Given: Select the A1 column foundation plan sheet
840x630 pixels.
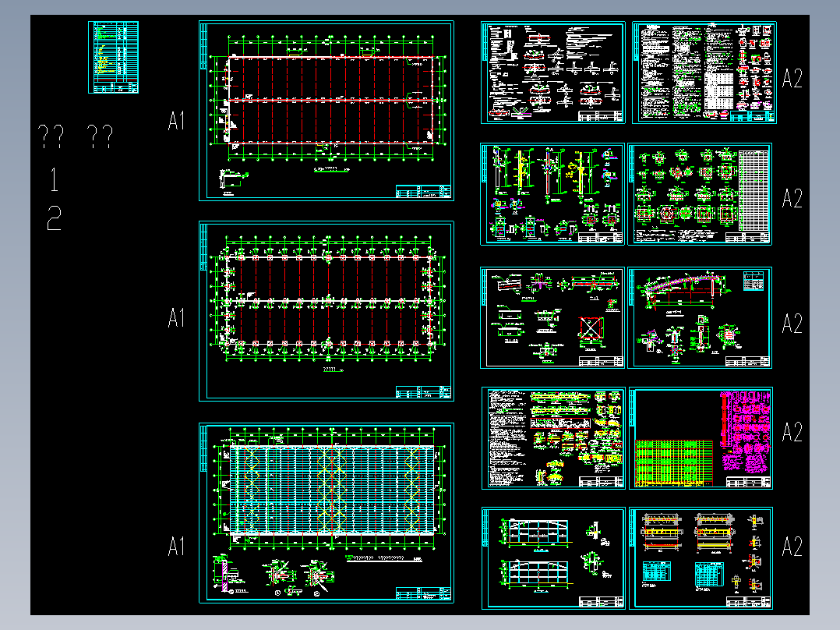Looking at the screenshot, I should [x=326, y=311].
